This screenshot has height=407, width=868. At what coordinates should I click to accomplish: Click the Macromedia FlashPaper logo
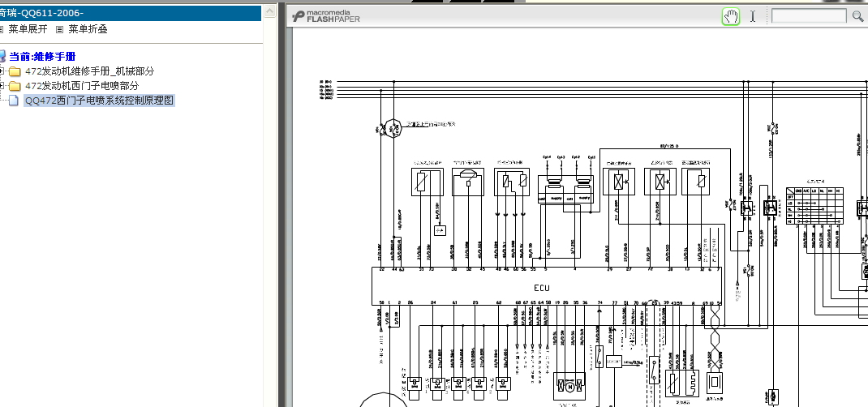(x=326, y=16)
